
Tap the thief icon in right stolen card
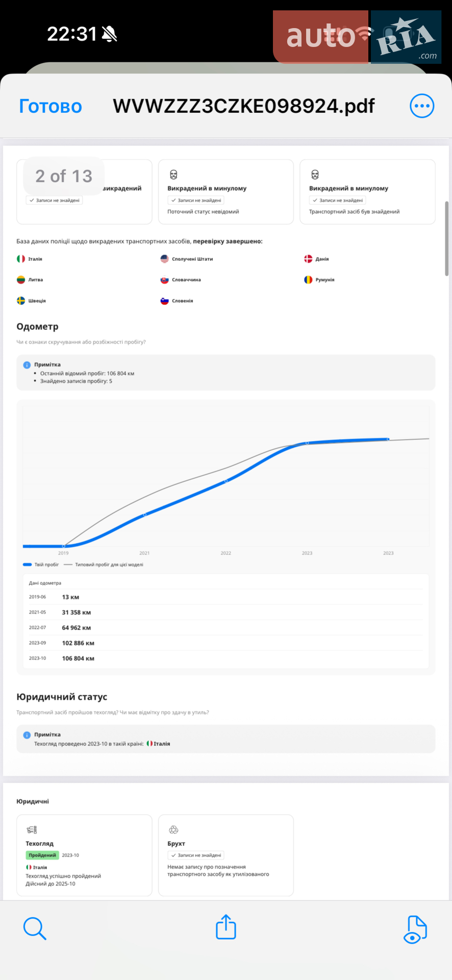315,175
